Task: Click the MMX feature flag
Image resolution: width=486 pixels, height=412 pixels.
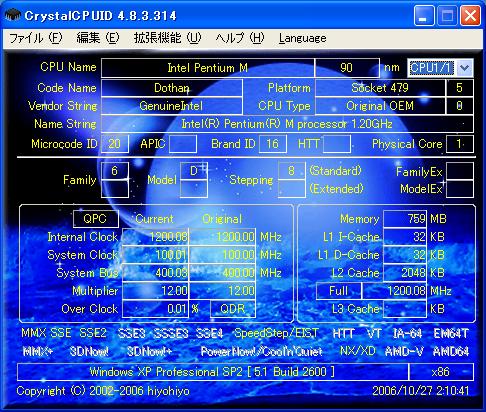Action: tap(34, 333)
